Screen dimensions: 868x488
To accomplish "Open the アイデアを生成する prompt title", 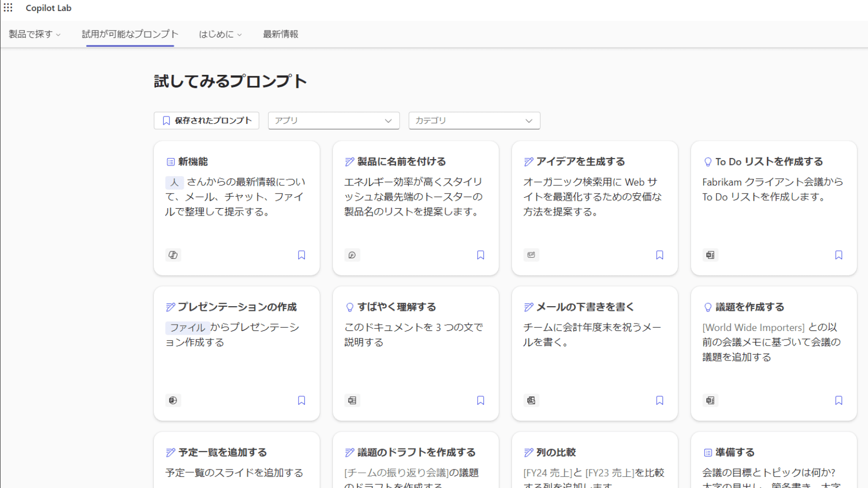I will click(x=580, y=162).
